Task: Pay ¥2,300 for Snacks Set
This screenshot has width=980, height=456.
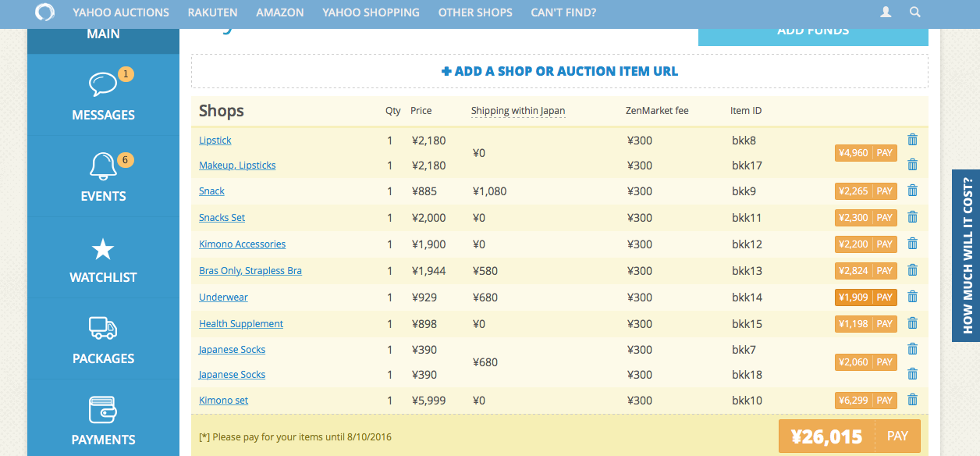Action: (866, 218)
